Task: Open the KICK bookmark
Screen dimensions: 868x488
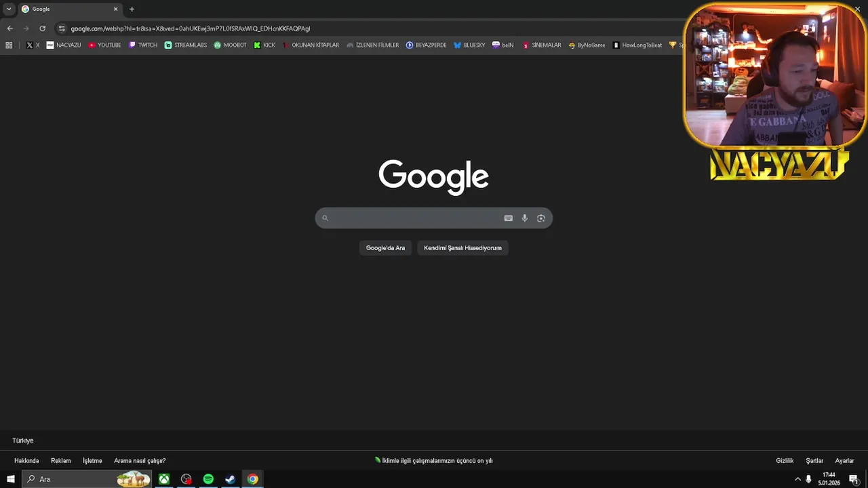Action: click(x=264, y=45)
